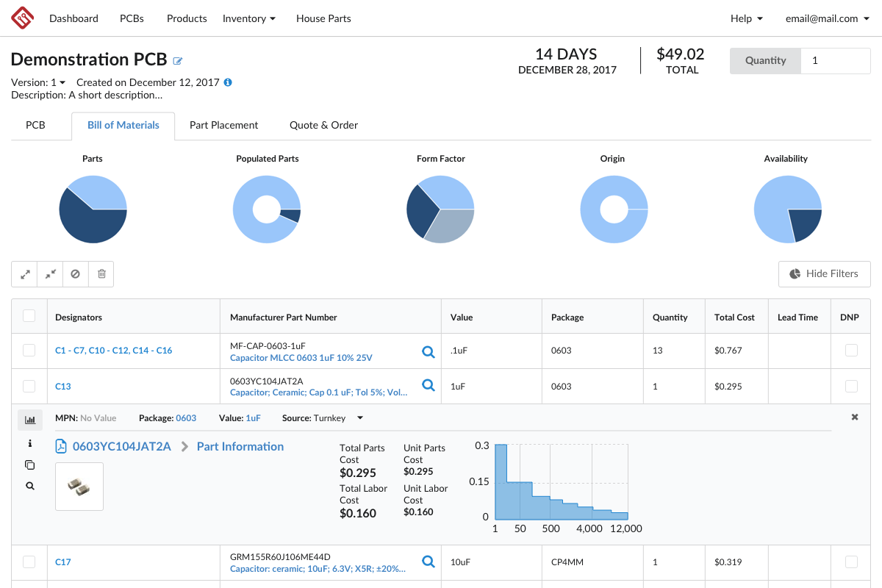Edit the Demonstration PCB title
Viewport: 882px width, 588px height.
pos(177,60)
